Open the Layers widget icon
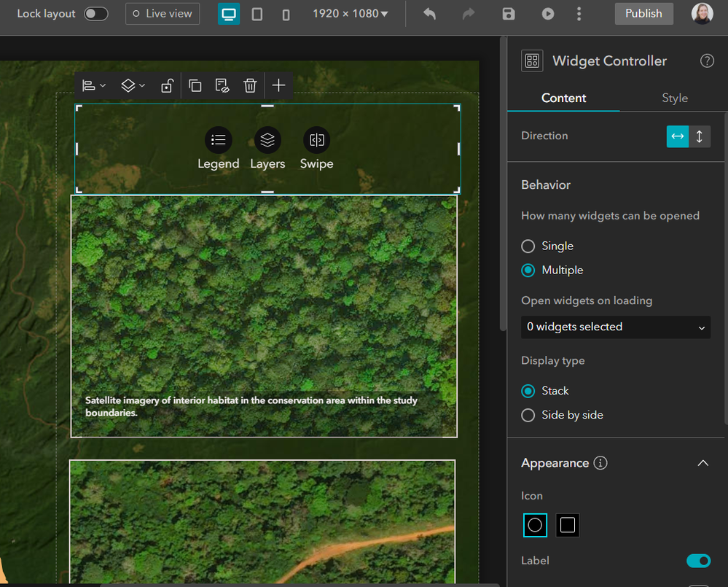 coord(267,140)
